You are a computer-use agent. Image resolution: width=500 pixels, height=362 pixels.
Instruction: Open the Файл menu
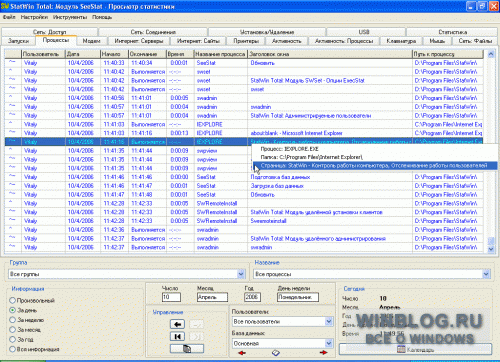pos(9,17)
